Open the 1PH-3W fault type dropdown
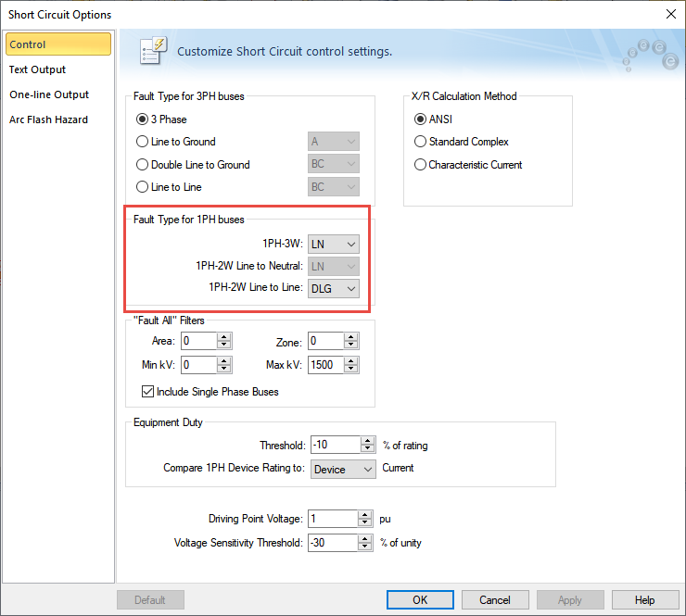 click(x=334, y=244)
